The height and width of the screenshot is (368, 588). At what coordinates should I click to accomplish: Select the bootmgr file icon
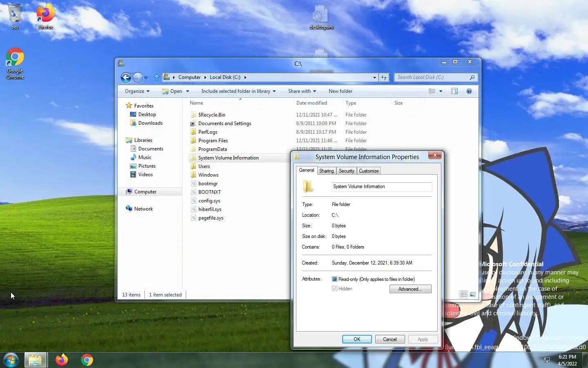[194, 184]
